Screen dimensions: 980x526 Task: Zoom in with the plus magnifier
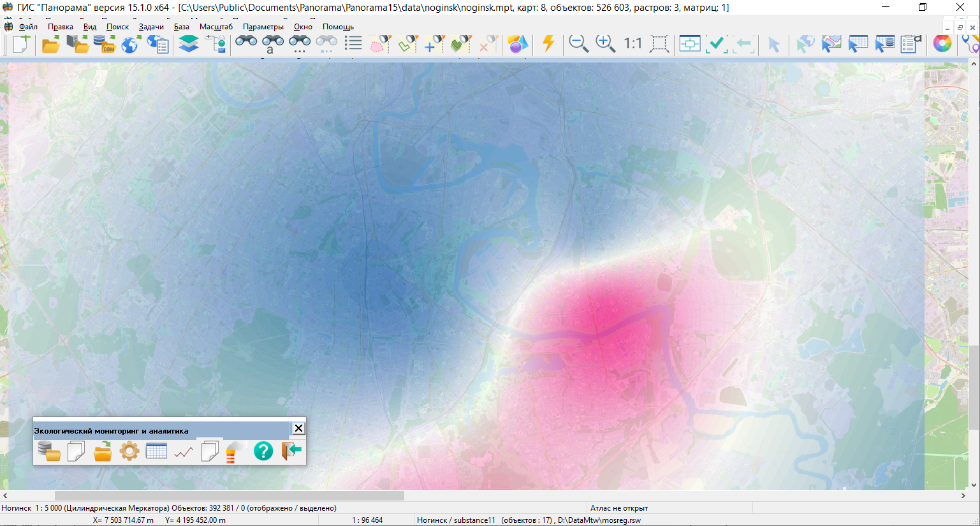(x=605, y=44)
